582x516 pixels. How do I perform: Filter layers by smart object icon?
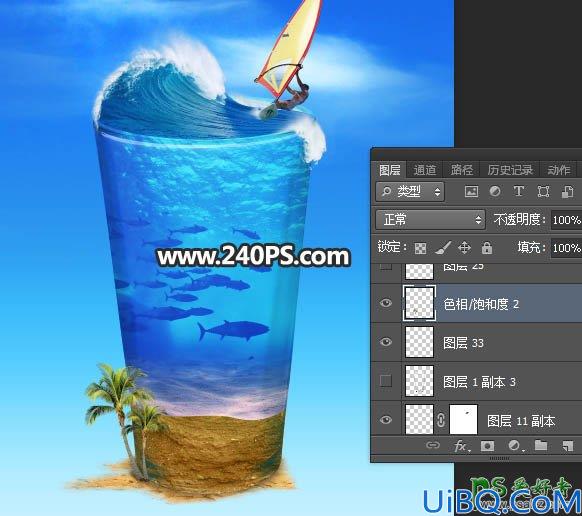[567, 192]
